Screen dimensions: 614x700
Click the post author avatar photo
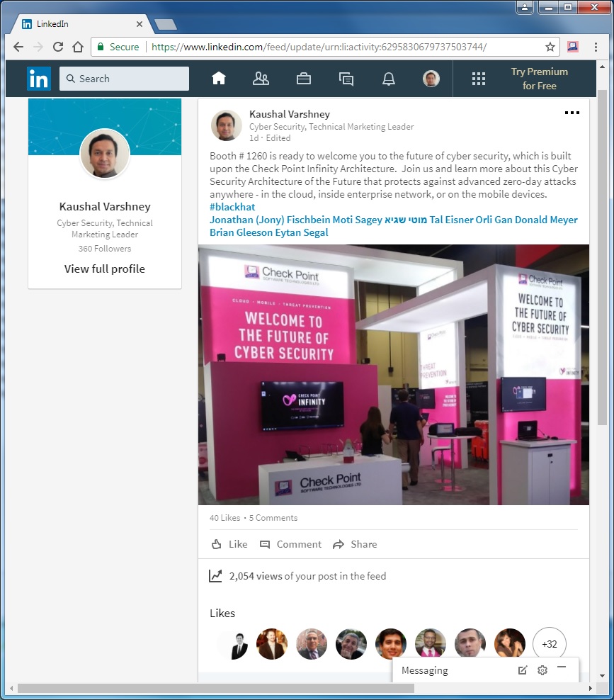tap(226, 125)
